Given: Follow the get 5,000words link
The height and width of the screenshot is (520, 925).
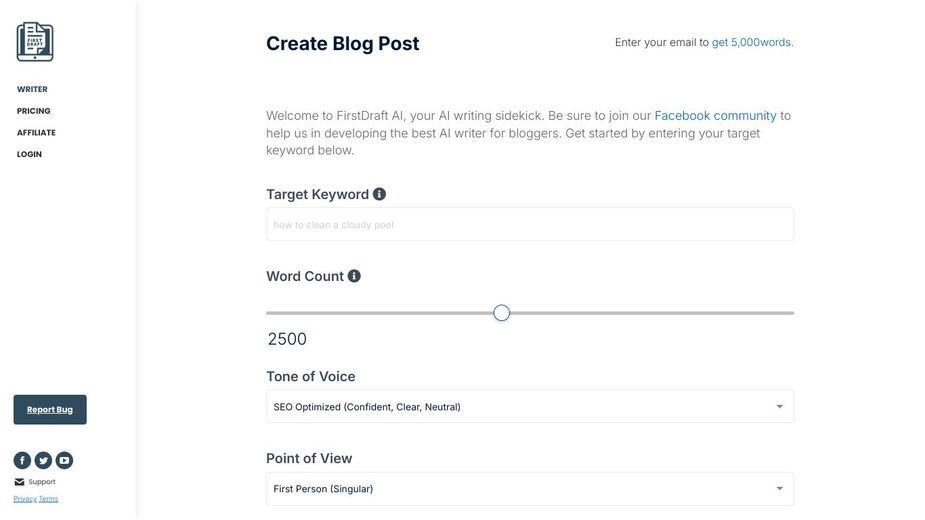Looking at the screenshot, I should pyautogui.click(x=752, y=42).
